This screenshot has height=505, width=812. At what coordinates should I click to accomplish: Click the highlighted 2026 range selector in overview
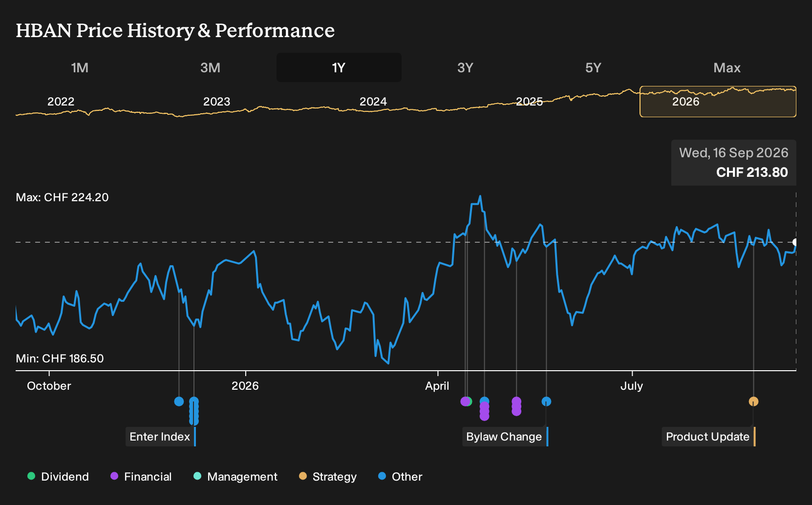click(x=718, y=102)
